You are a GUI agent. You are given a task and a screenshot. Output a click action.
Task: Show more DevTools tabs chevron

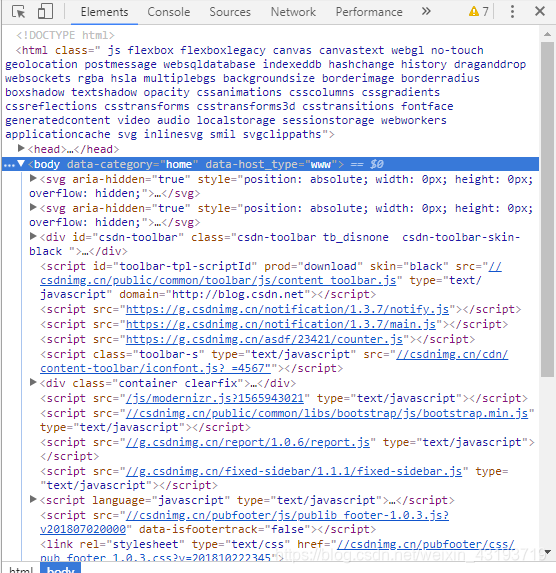click(425, 11)
